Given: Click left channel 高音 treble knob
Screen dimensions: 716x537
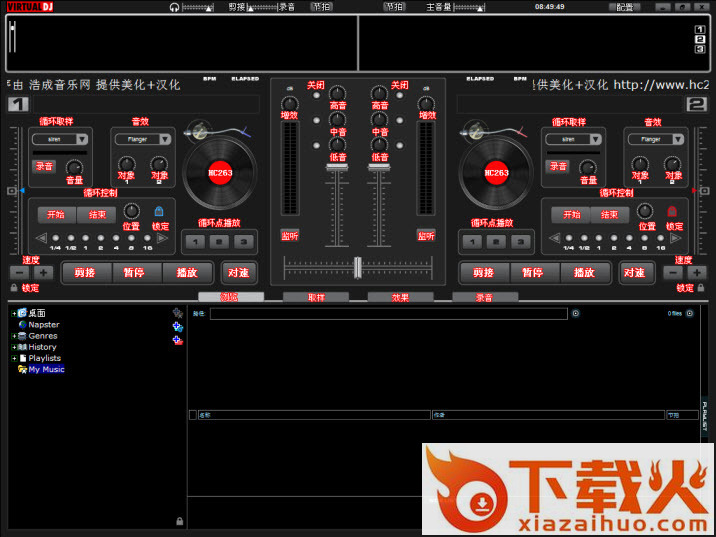Looking at the screenshot, I should click(337, 94).
